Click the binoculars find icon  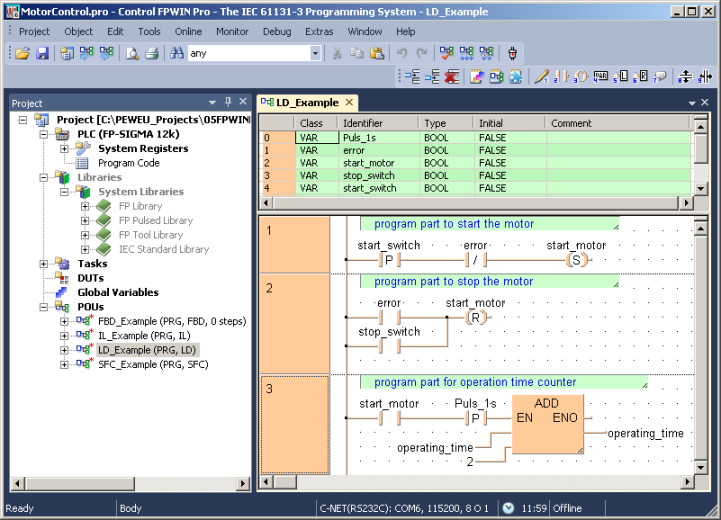tap(177, 53)
